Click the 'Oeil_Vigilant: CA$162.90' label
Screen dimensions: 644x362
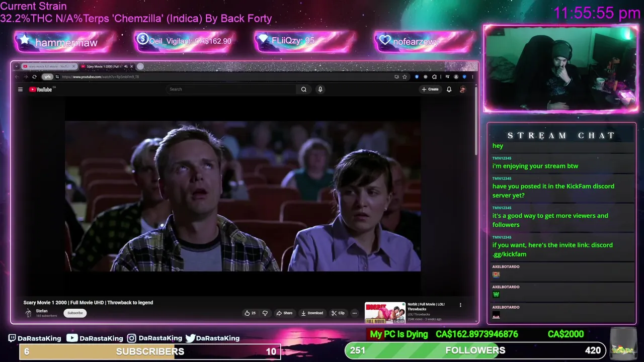190,41
